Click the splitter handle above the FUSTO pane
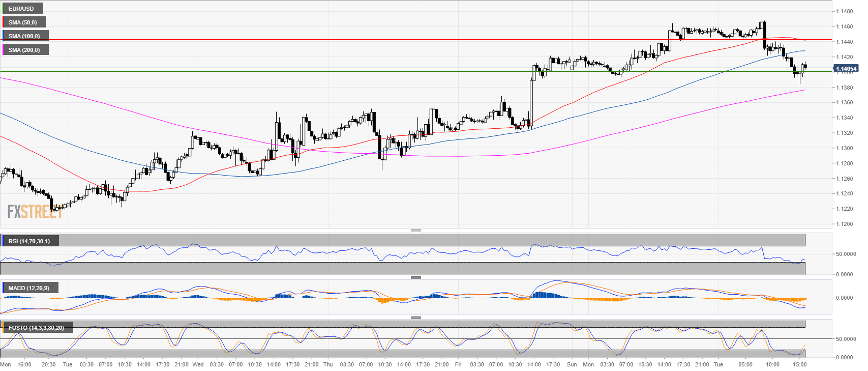 415,317
